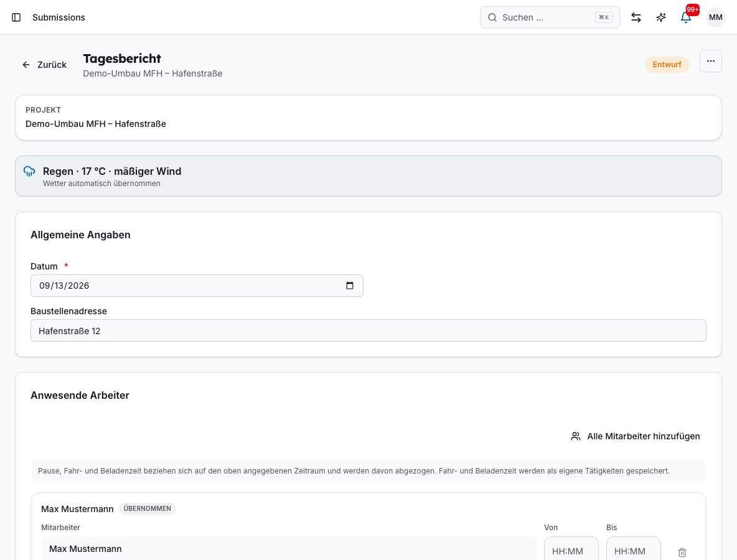Click the Entwurf status badge
The height and width of the screenshot is (560, 737).
pos(667,64)
